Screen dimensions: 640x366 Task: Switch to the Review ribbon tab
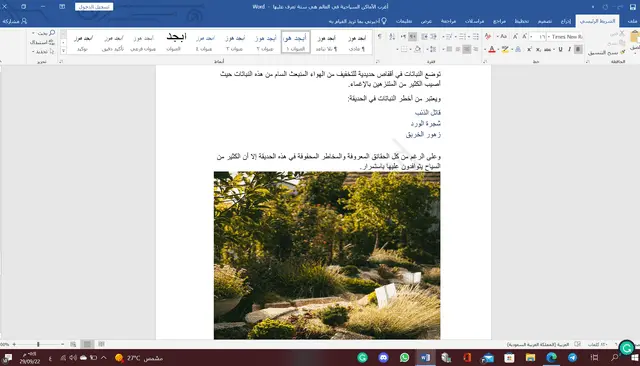pos(448,21)
